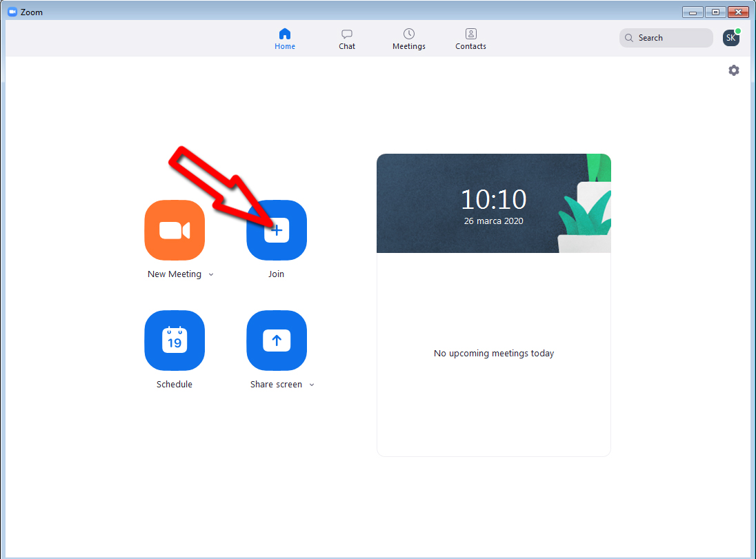Expand the Share screen options arrow
The height and width of the screenshot is (559, 756).
[312, 385]
